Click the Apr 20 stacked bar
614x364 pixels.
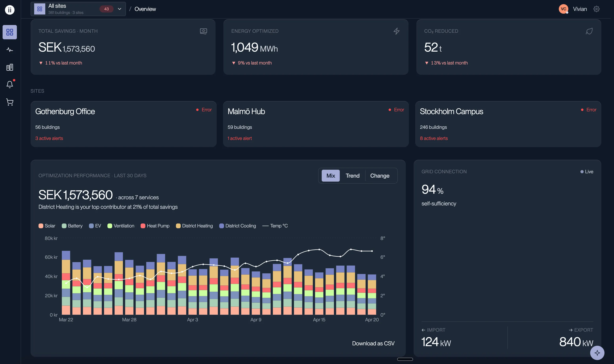click(x=372, y=295)
